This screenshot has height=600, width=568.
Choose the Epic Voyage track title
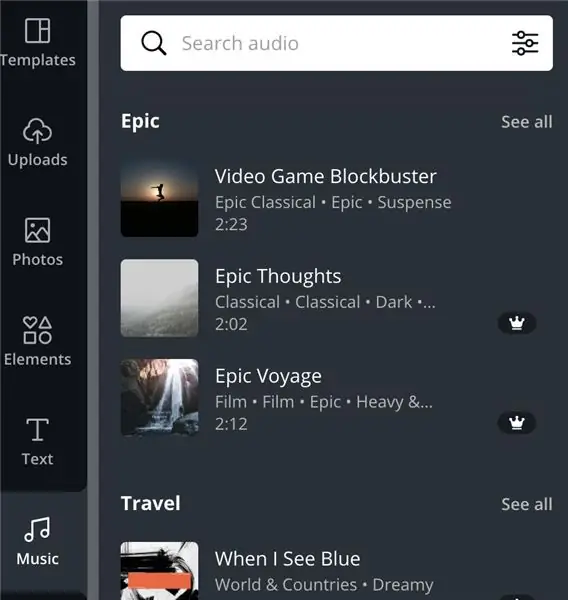pos(268,377)
